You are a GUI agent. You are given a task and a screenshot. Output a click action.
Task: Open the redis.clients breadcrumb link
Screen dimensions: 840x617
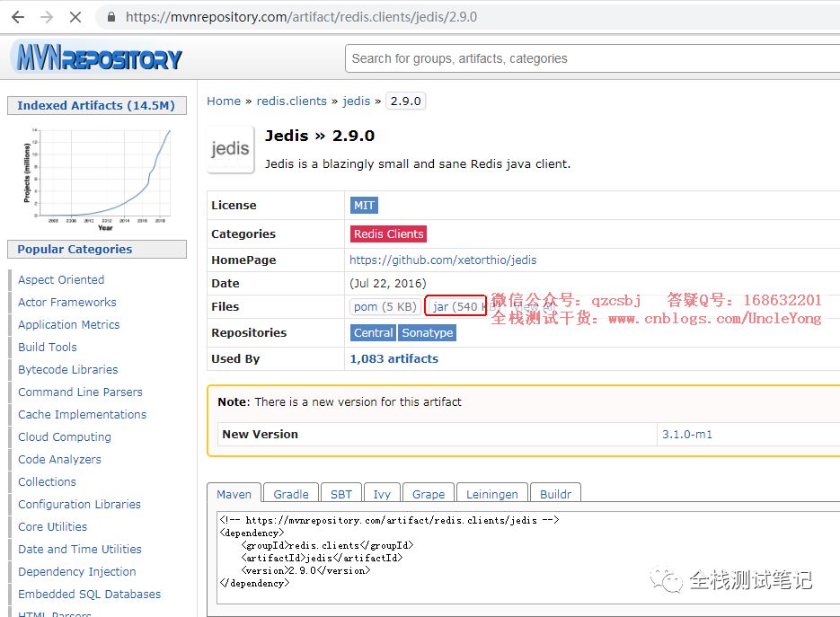tap(291, 101)
